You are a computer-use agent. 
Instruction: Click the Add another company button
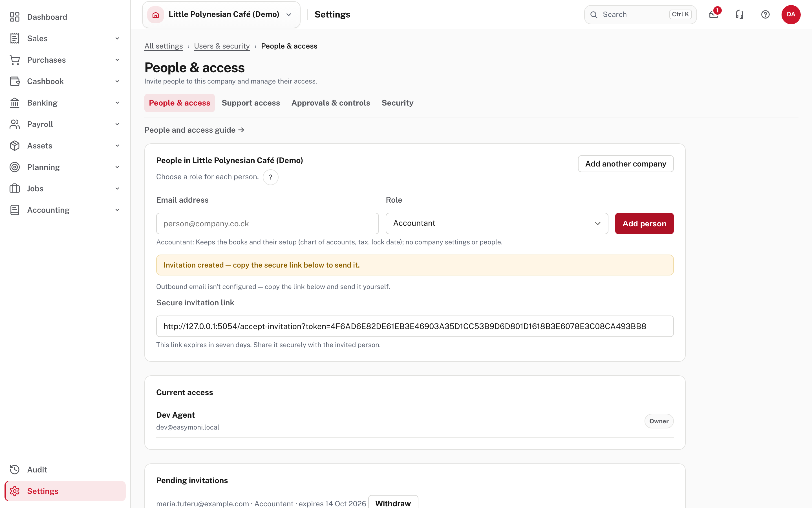(x=626, y=164)
